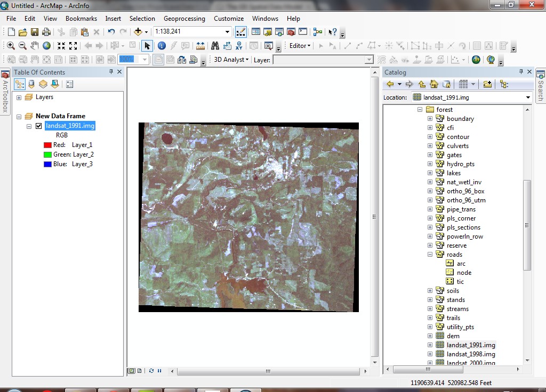Activate the Pan hand tool
The width and height of the screenshot is (546, 392).
tap(35, 46)
